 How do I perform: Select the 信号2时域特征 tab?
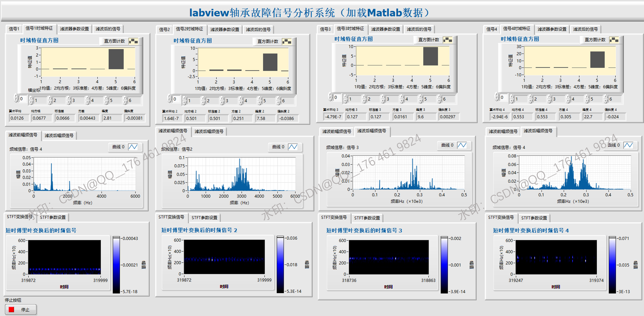[x=189, y=29]
